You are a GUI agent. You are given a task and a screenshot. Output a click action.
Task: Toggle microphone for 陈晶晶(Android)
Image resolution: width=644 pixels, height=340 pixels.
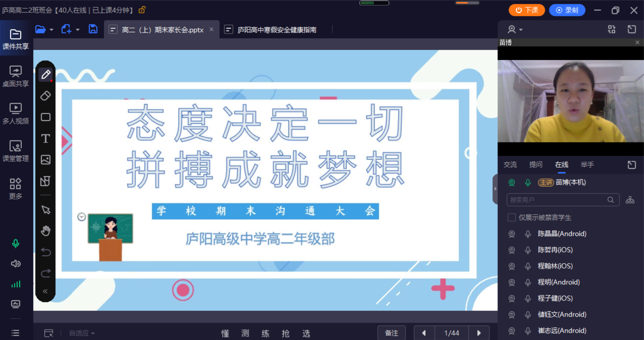528,234
